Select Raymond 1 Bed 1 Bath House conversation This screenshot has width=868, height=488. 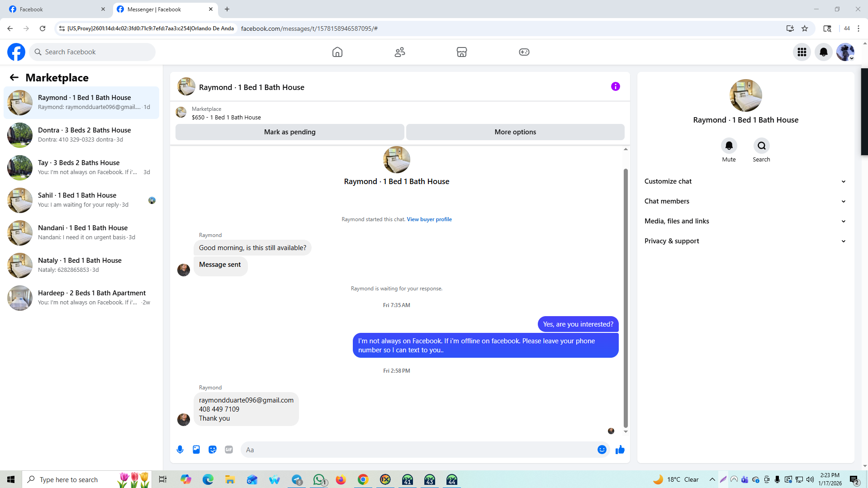[x=81, y=103]
